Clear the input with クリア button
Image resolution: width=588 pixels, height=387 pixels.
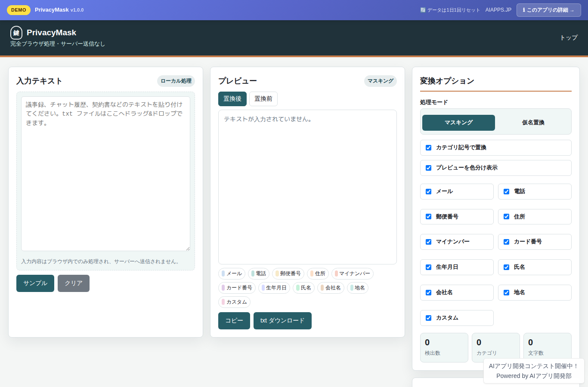pyautogui.click(x=74, y=283)
